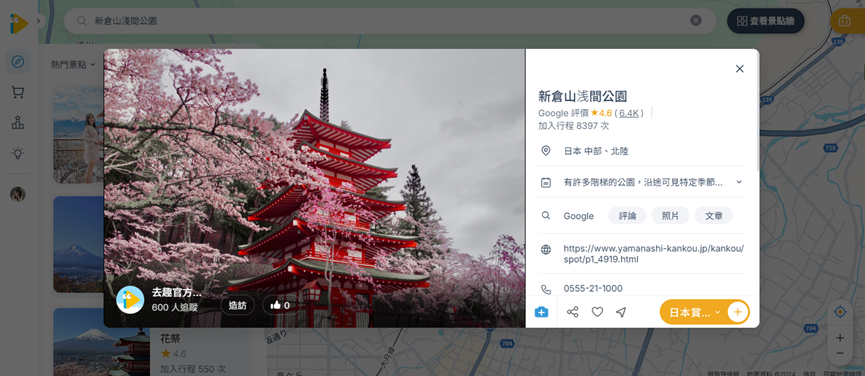Zoom in the map with plus

(x=840, y=338)
